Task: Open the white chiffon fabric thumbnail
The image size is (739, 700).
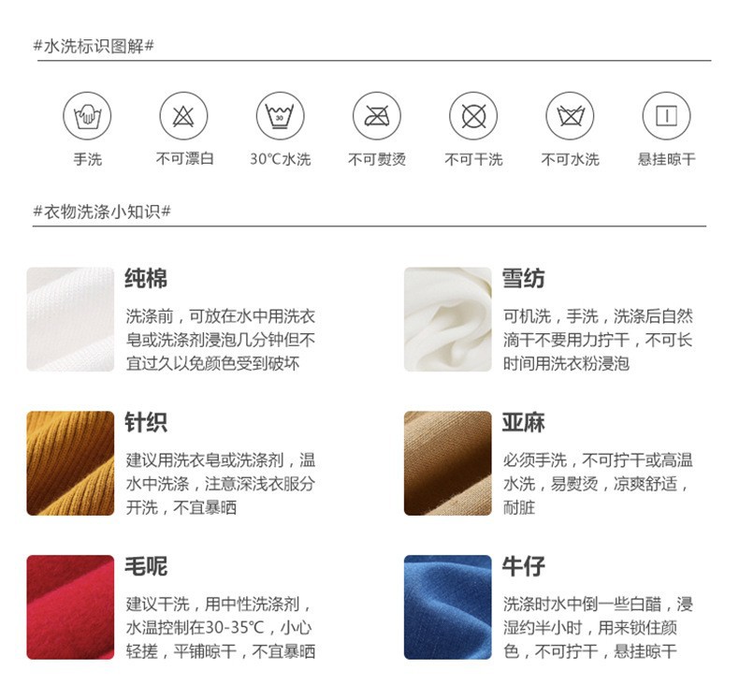Action: pos(448,319)
